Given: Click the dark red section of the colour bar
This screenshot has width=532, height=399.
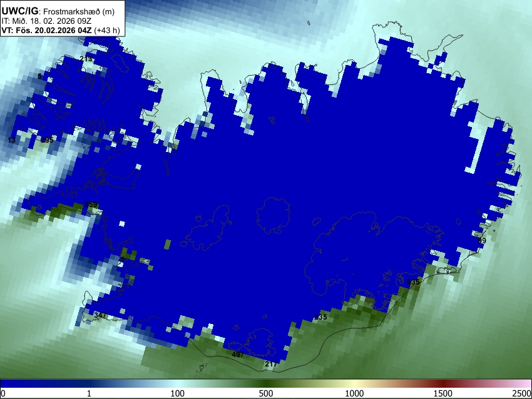Looking at the screenshot, I should pyautogui.click(x=443, y=383).
